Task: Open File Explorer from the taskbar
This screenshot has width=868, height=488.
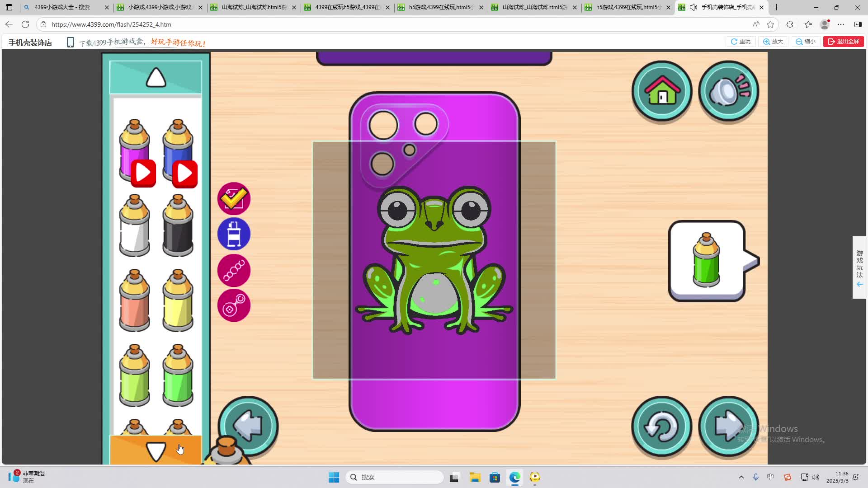Action: click(475, 477)
